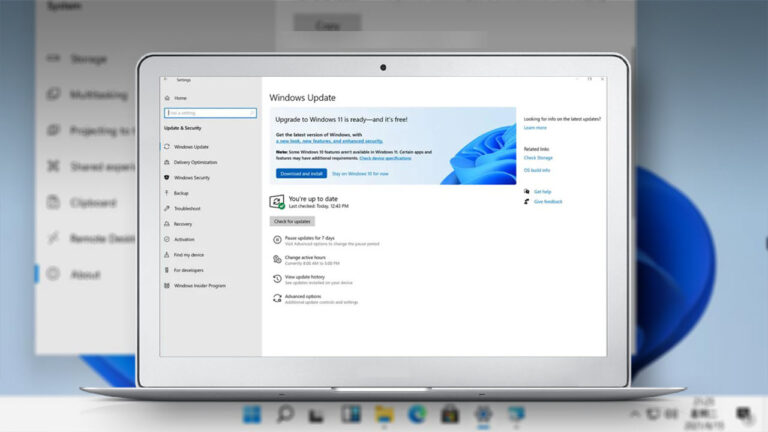Open Advanced options for updates
The image size is (768, 432).
(315, 299)
